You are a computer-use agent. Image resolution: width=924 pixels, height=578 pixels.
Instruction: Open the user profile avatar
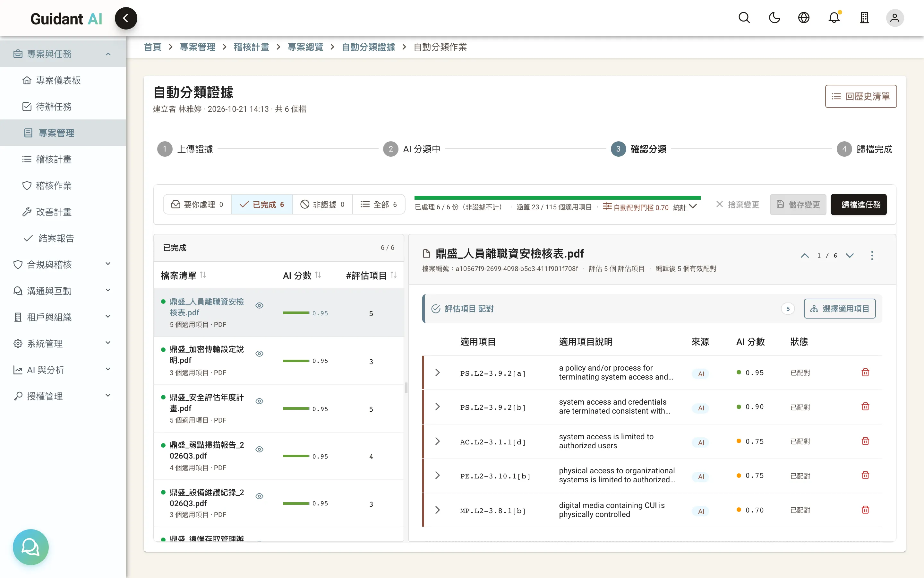(894, 18)
